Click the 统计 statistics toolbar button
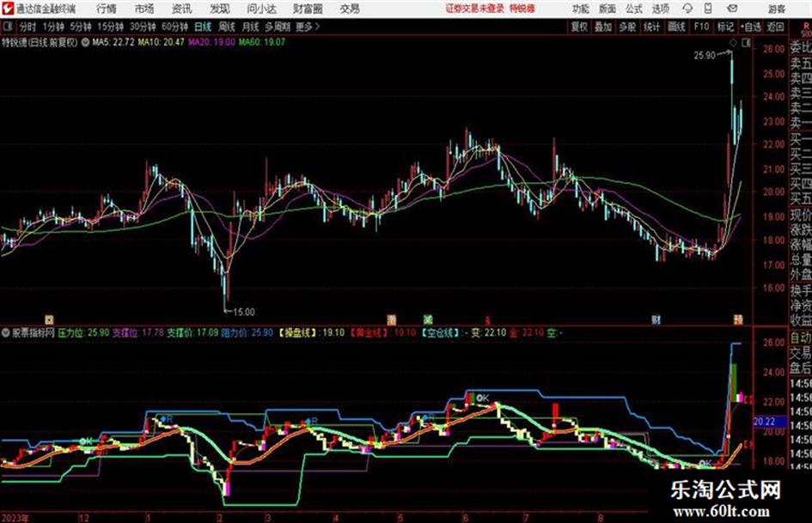 tap(651, 27)
